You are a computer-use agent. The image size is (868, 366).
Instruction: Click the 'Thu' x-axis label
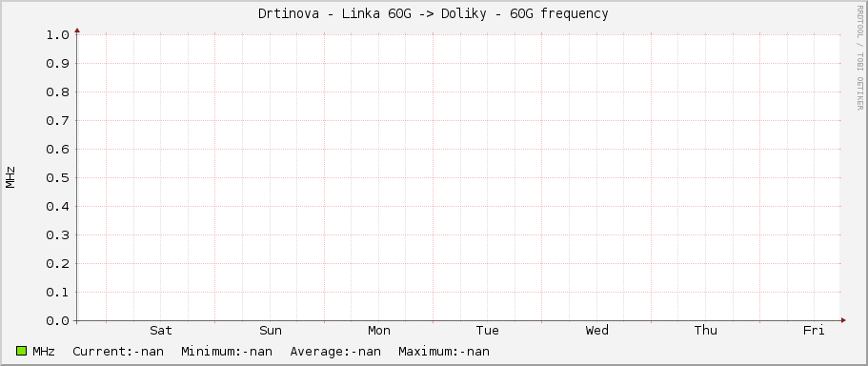pos(706,331)
